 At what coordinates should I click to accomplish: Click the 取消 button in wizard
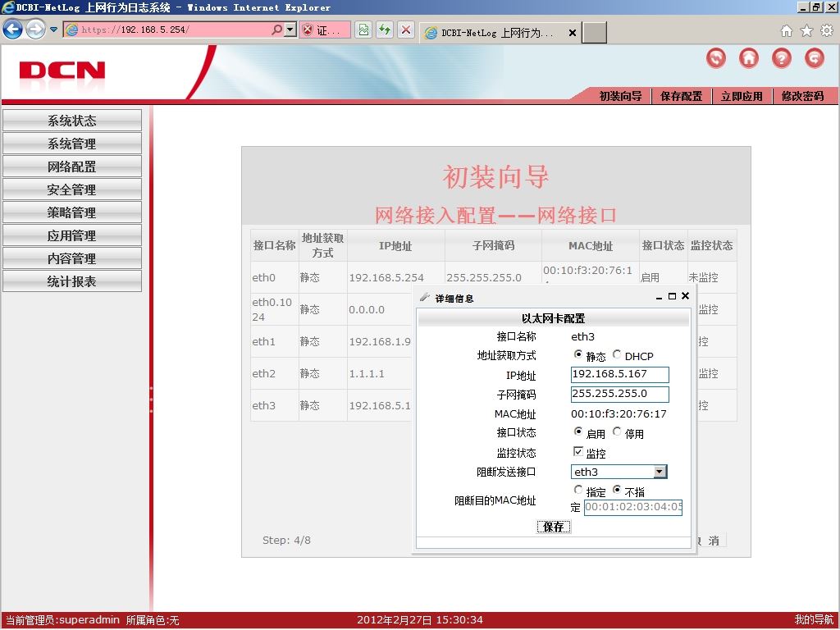[x=710, y=541]
